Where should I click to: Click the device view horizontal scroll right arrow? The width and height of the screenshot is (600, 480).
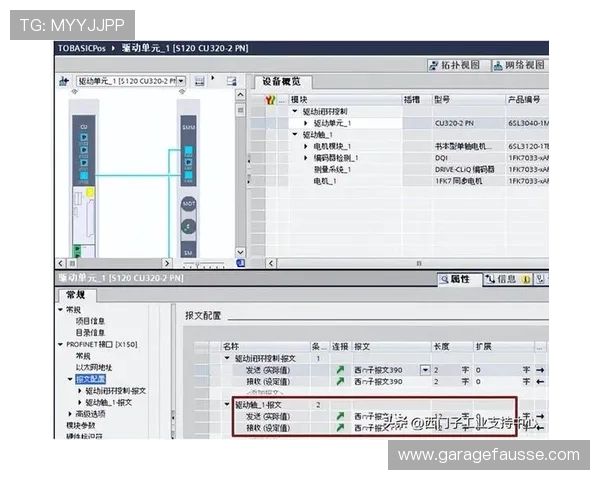point(167,263)
